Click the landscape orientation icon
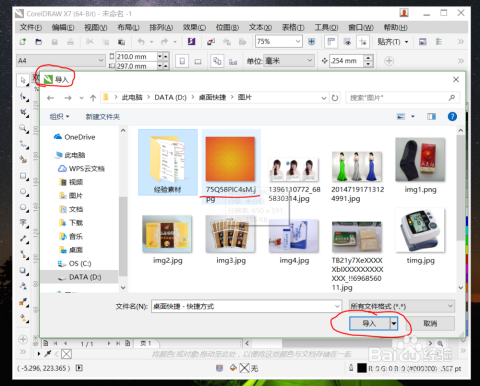The image size is (480, 386). [x=198, y=61]
